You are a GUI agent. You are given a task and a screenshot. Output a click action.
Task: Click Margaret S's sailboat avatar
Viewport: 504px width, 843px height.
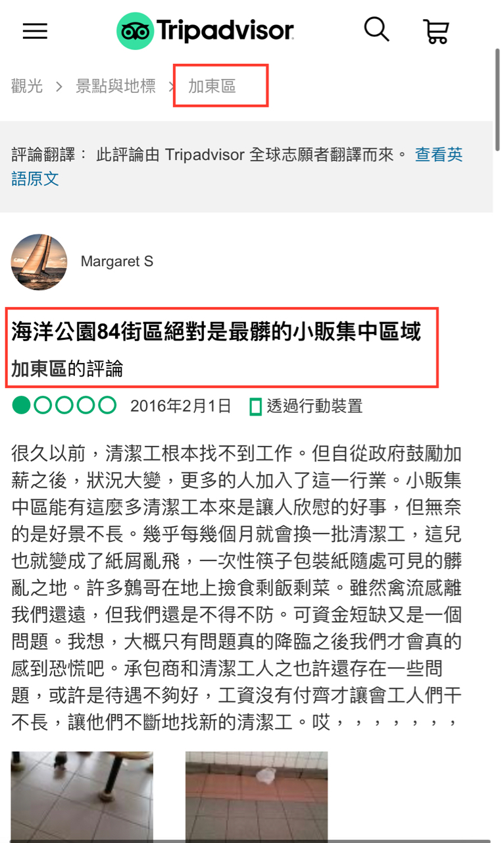click(x=39, y=262)
